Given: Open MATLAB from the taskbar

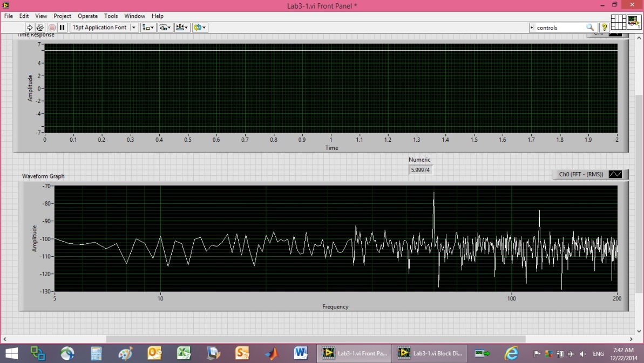Looking at the screenshot, I should click(272, 353).
